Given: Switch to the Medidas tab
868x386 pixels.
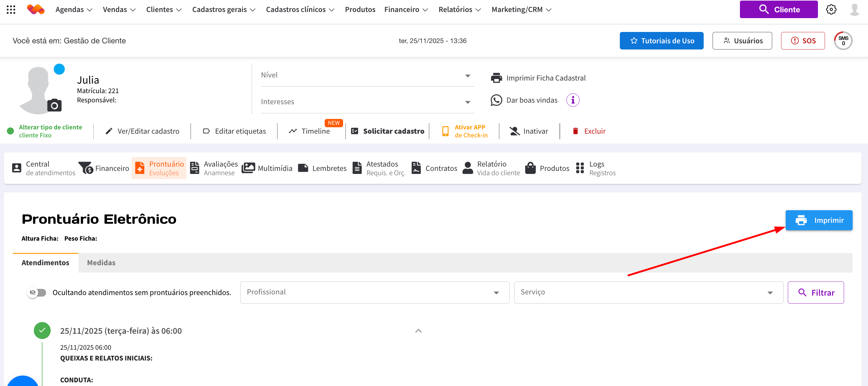Looking at the screenshot, I should pyautogui.click(x=101, y=263).
